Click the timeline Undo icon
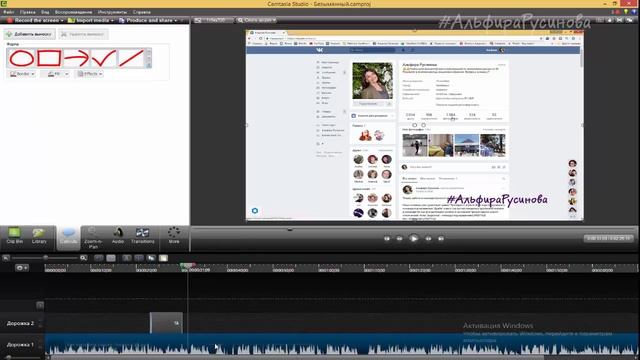Screen dimensions: 640x360 point(99,258)
